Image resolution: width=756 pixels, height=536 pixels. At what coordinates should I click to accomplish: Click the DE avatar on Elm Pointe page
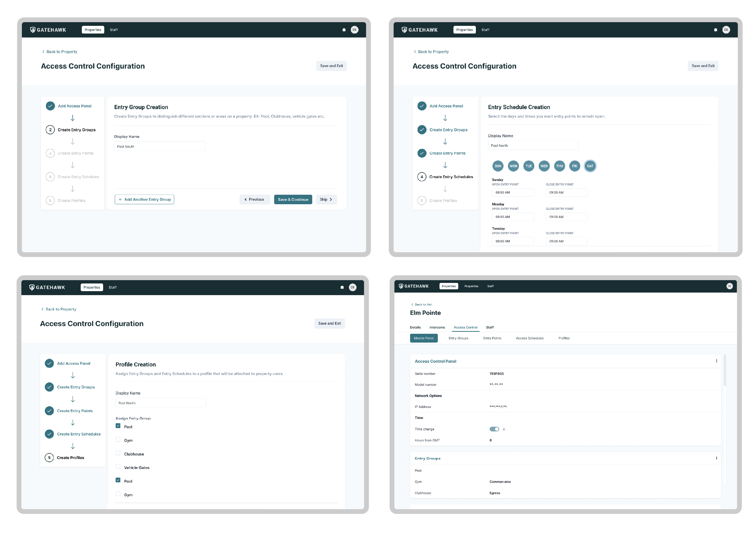[x=729, y=286]
